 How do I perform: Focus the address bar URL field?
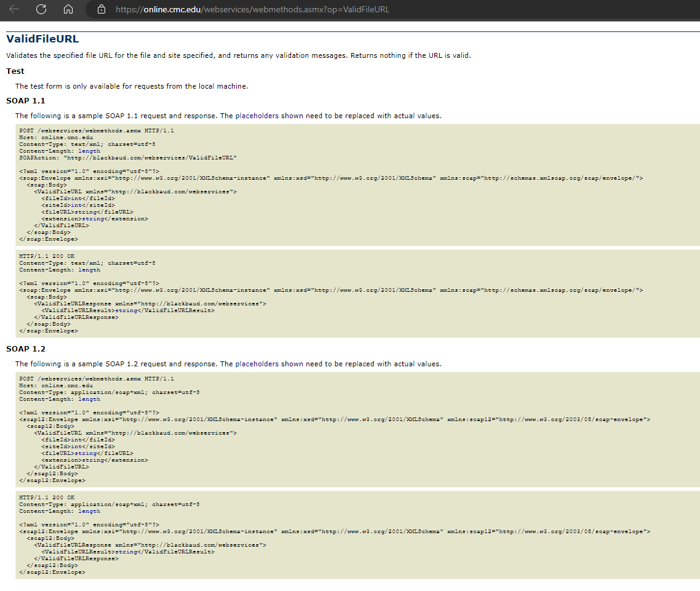tap(252, 9)
